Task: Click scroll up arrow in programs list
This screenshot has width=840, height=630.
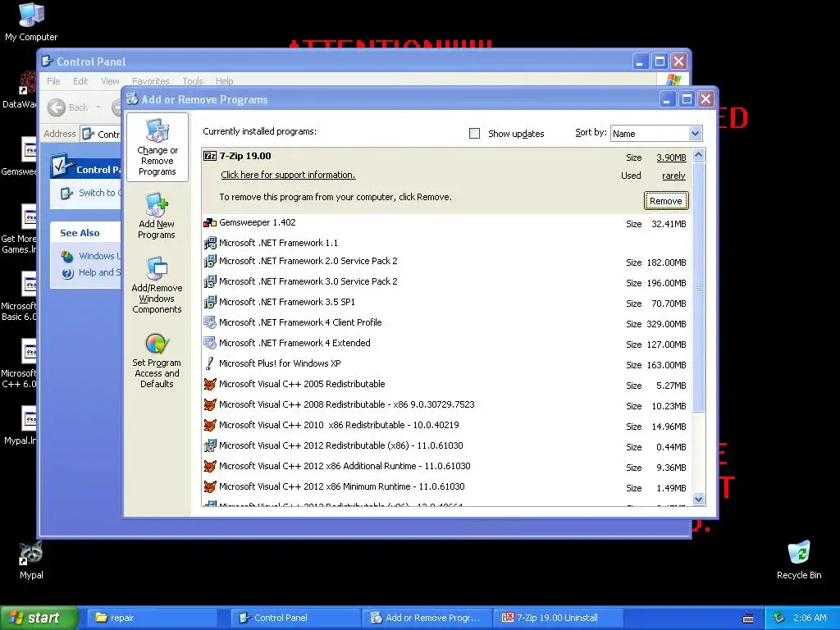Action: click(698, 155)
